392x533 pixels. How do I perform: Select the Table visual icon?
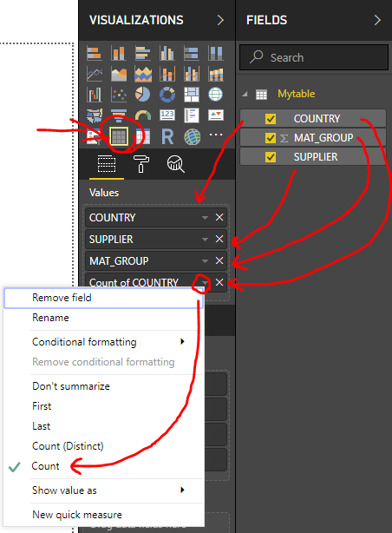(x=119, y=136)
